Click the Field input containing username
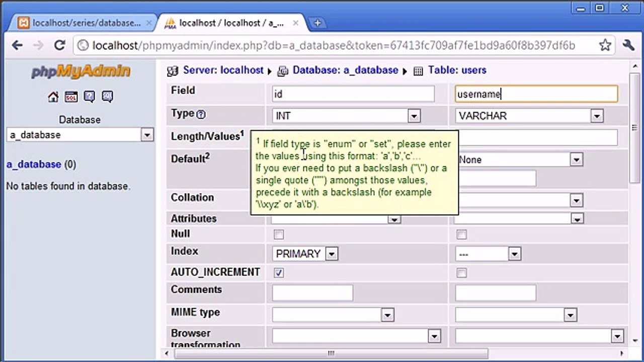Image resolution: width=644 pixels, height=362 pixels. (536, 94)
